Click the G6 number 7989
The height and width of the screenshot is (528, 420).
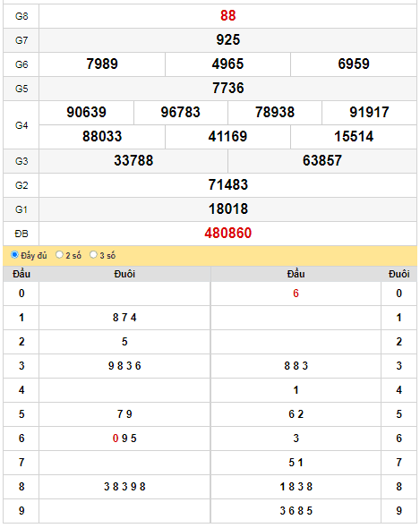pos(102,64)
